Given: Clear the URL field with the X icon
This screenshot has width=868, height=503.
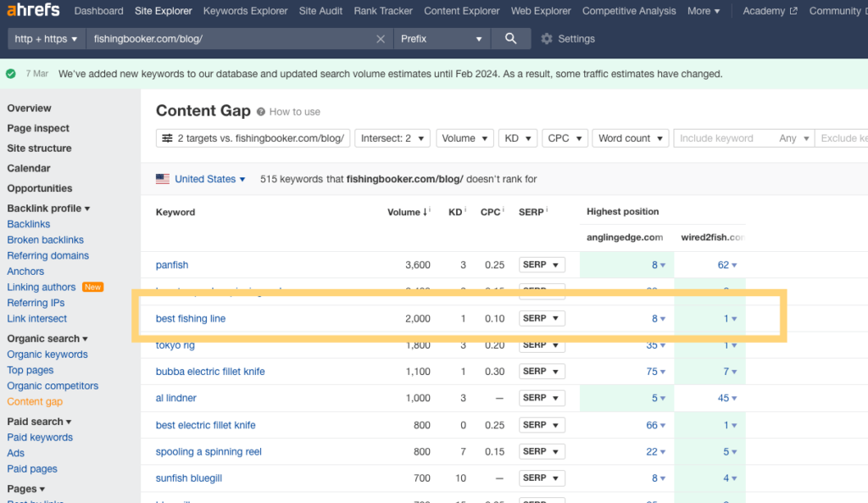Looking at the screenshot, I should pyautogui.click(x=381, y=39).
